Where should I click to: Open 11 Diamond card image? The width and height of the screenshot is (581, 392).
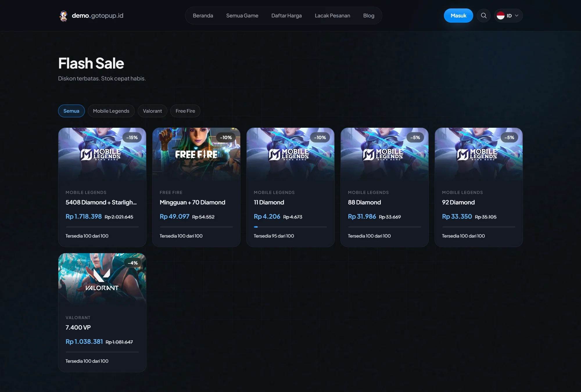click(290, 154)
